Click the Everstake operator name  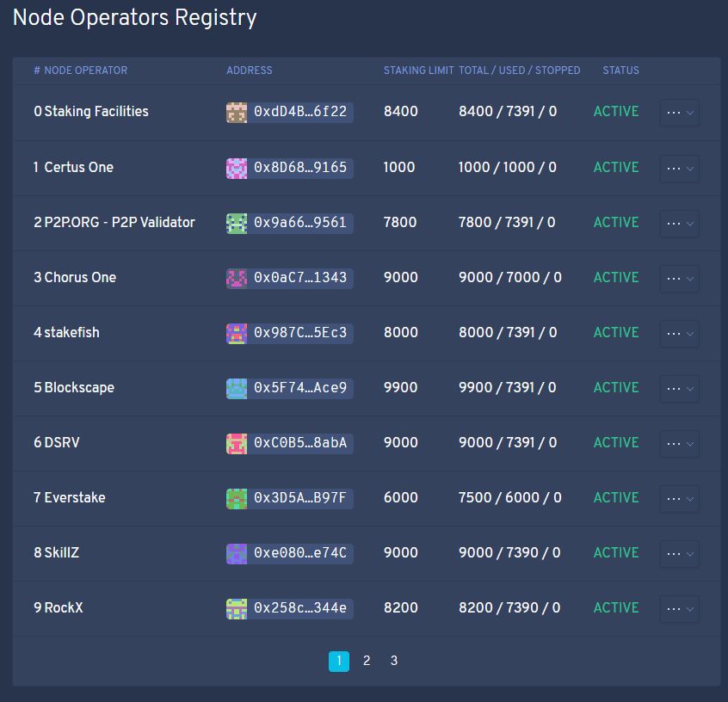pos(75,498)
